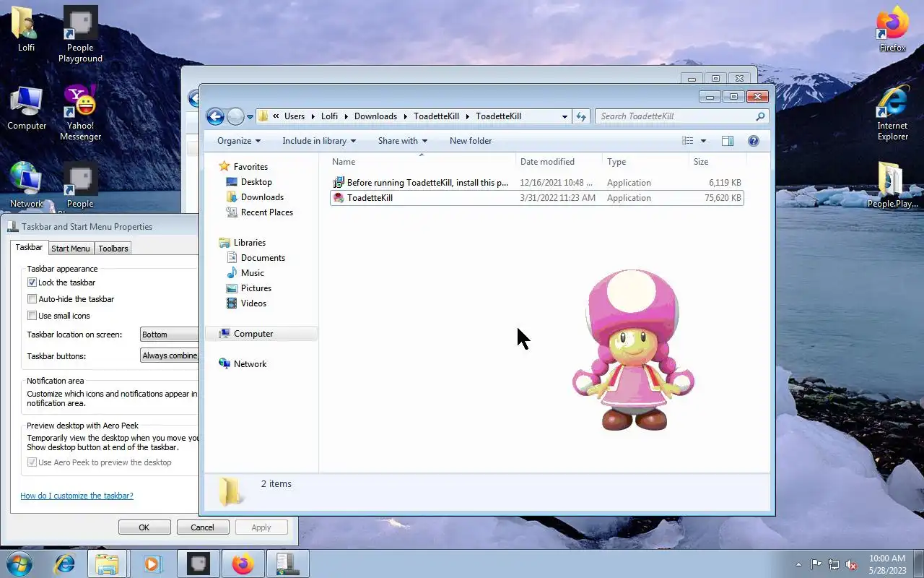Open Taskbar location on screen dropdown
The width and height of the screenshot is (924, 578).
coord(169,335)
